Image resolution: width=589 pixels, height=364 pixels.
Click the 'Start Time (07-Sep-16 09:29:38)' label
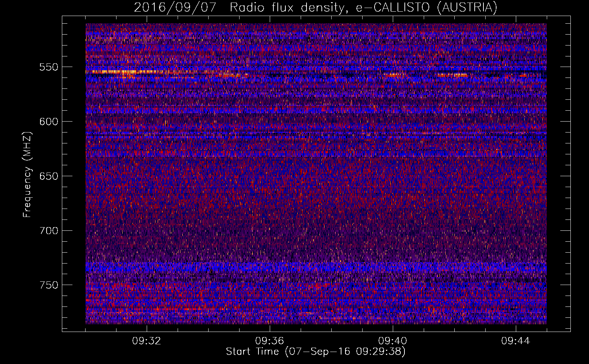[316, 352]
